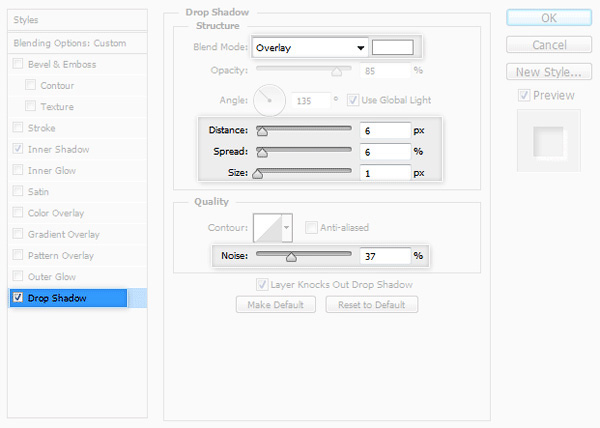Click the New Style... button
Screen dimensions: 600x428
coord(549,72)
